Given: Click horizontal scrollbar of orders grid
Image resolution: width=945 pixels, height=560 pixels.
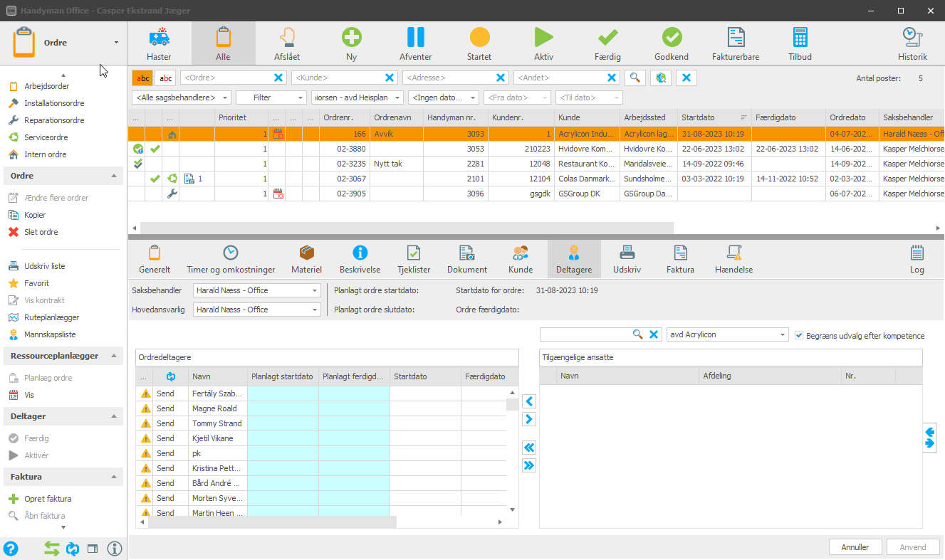Looking at the screenshot, I should click(x=406, y=228).
